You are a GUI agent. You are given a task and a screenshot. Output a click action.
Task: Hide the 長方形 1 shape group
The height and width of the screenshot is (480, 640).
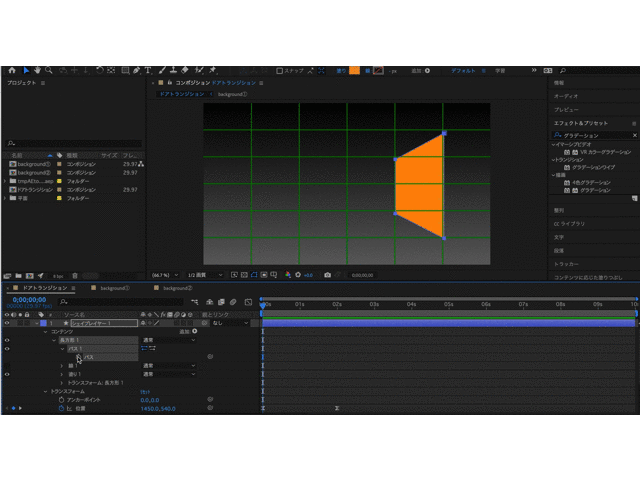(7, 340)
